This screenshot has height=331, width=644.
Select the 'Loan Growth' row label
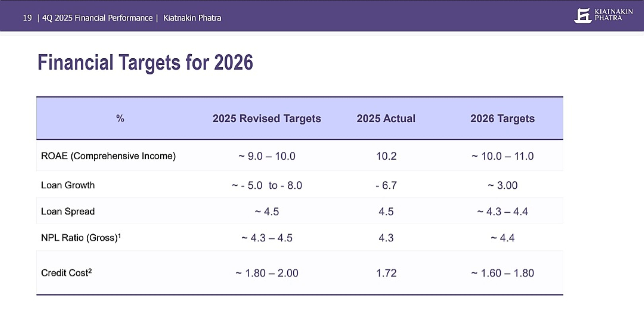point(68,185)
